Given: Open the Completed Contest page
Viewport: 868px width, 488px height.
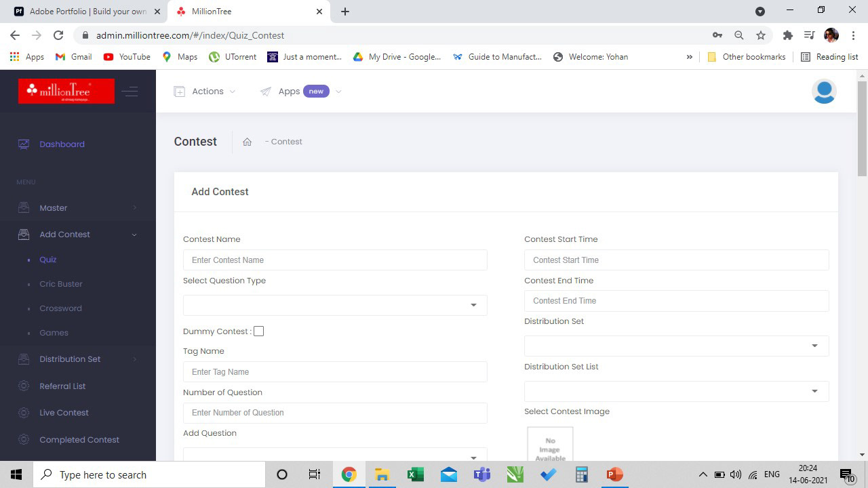Looking at the screenshot, I should point(79,440).
